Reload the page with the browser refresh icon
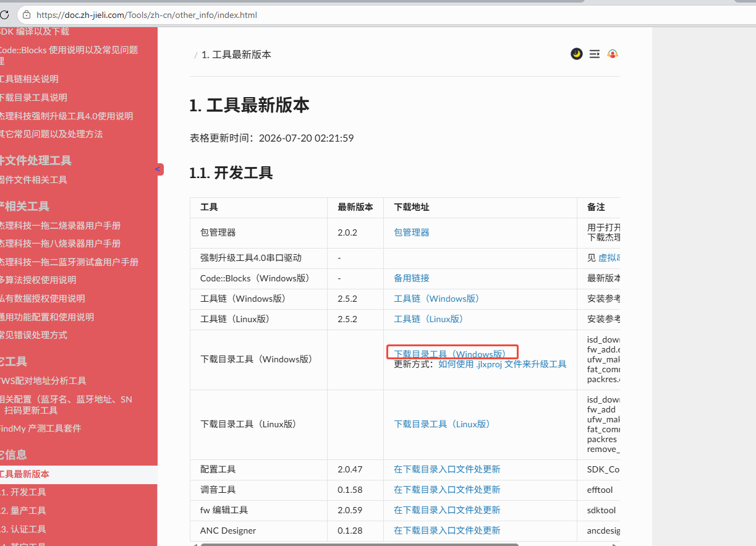756x546 pixels. coord(5,15)
